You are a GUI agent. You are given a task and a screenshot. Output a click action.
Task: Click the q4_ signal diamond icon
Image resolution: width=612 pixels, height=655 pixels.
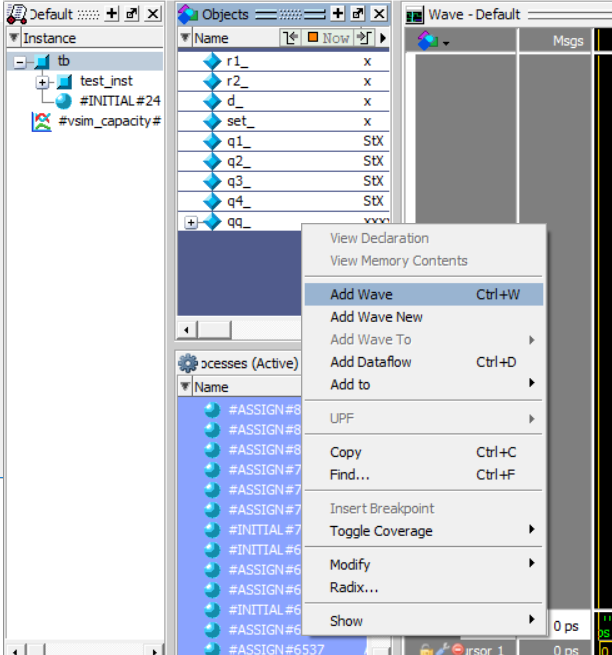click(212, 201)
